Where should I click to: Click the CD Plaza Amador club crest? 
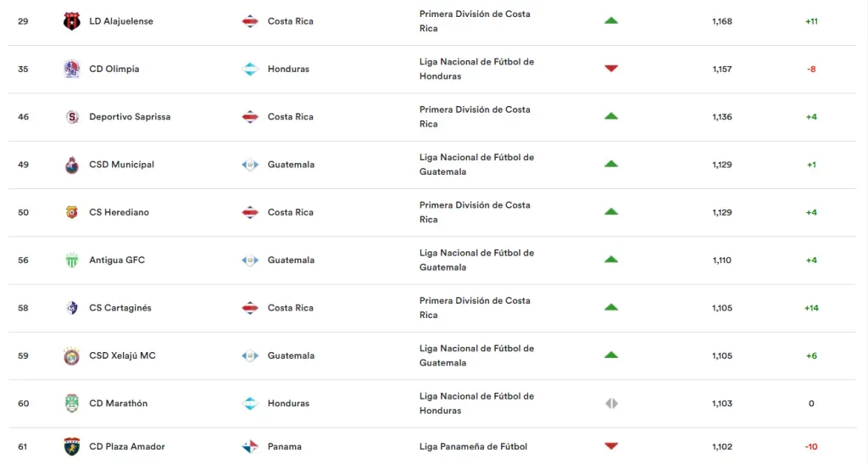[72, 446]
